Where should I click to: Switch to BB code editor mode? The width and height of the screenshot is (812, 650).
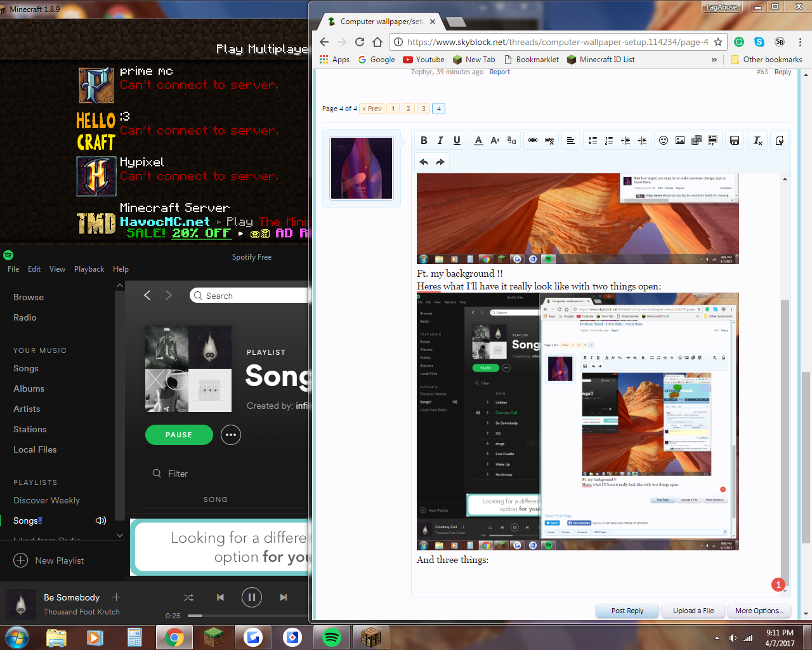pos(780,140)
